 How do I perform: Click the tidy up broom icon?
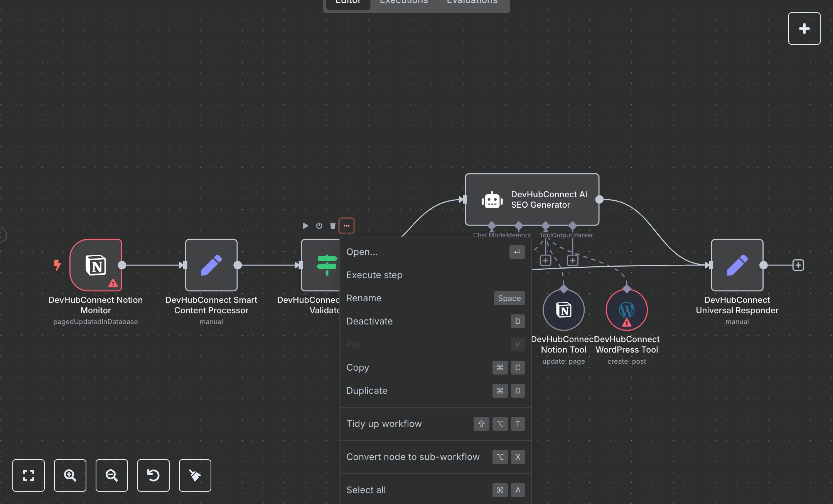(195, 475)
